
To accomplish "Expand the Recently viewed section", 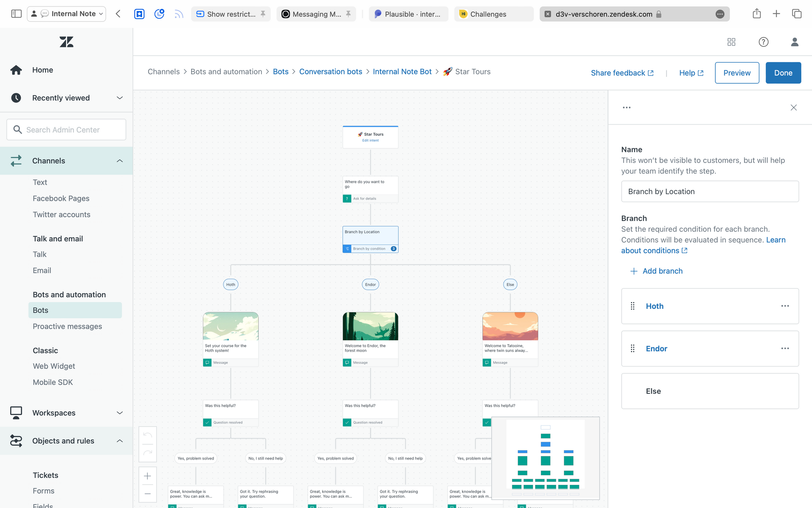I will coord(119,98).
